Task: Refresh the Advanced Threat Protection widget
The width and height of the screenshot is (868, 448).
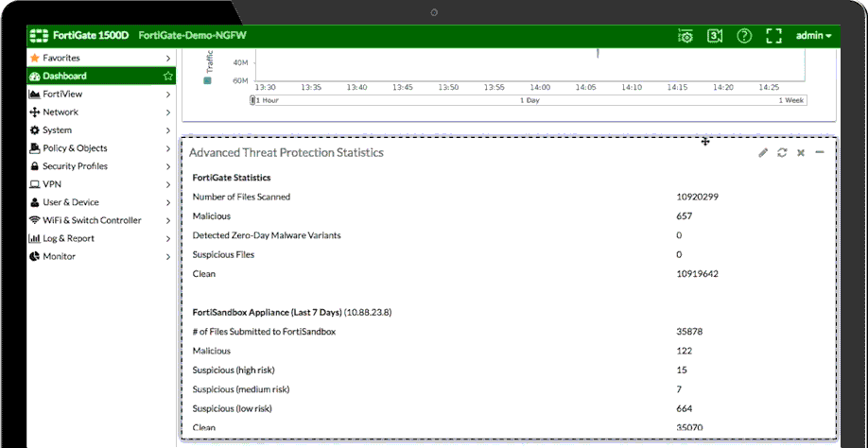Action: click(782, 153)
